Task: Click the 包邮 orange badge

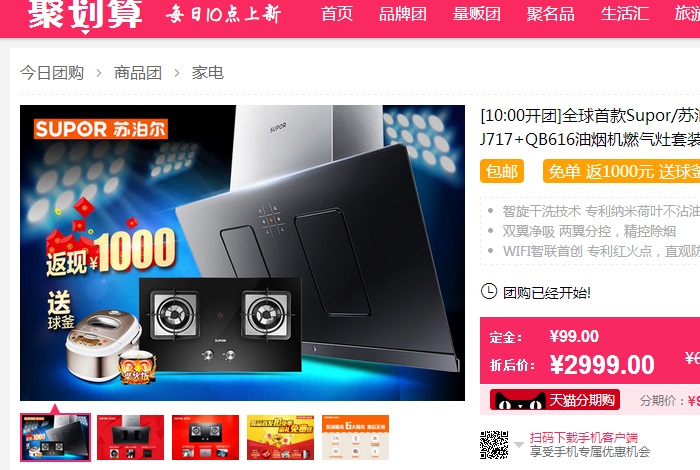Action: point(502,171)
